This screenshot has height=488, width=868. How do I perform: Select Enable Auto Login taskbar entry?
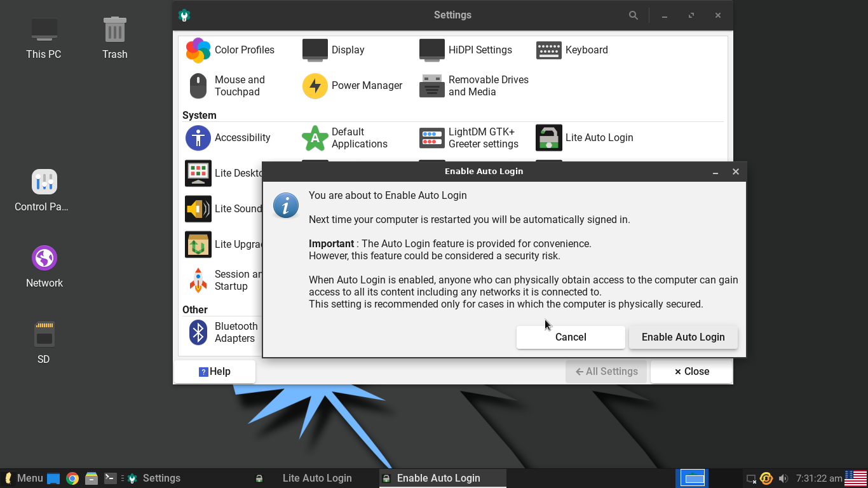coord(443,478)
